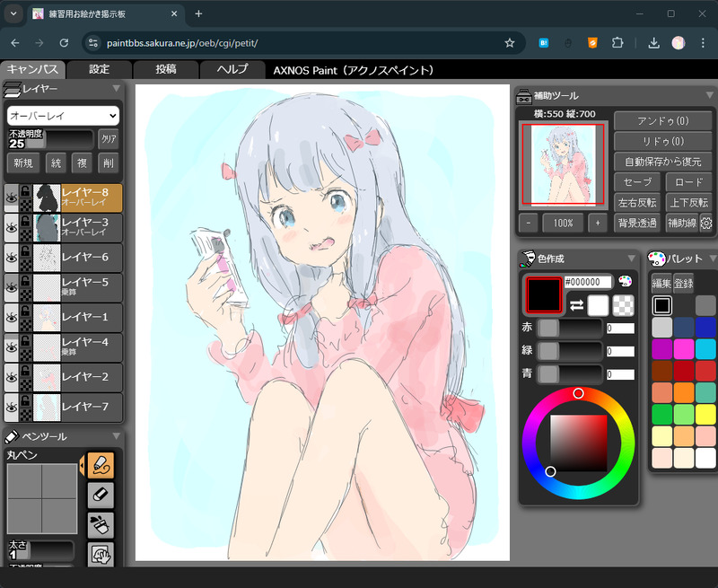Collapse the ペンツール panel
This screenshot has height=588, width=718.
pos(117,436)
